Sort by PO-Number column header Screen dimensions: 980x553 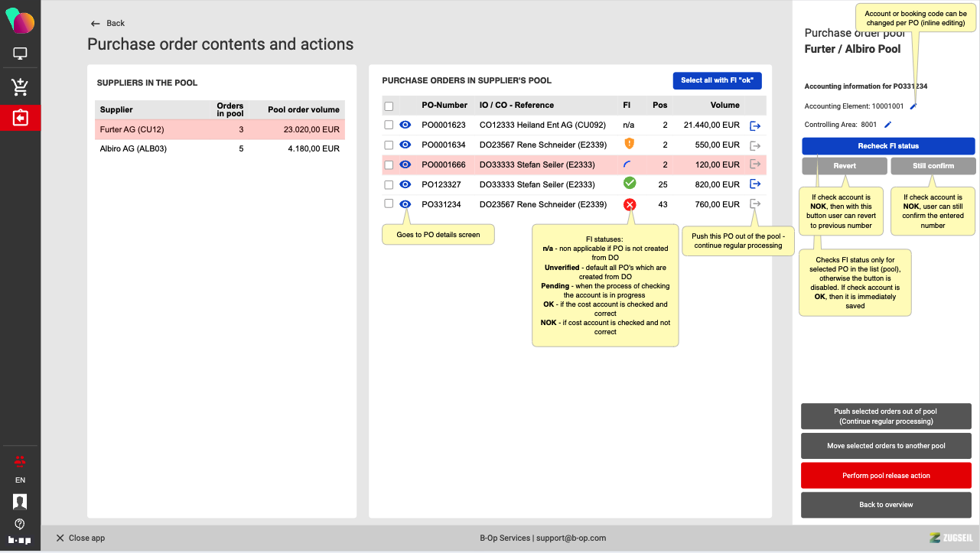(x=444, y=106)
